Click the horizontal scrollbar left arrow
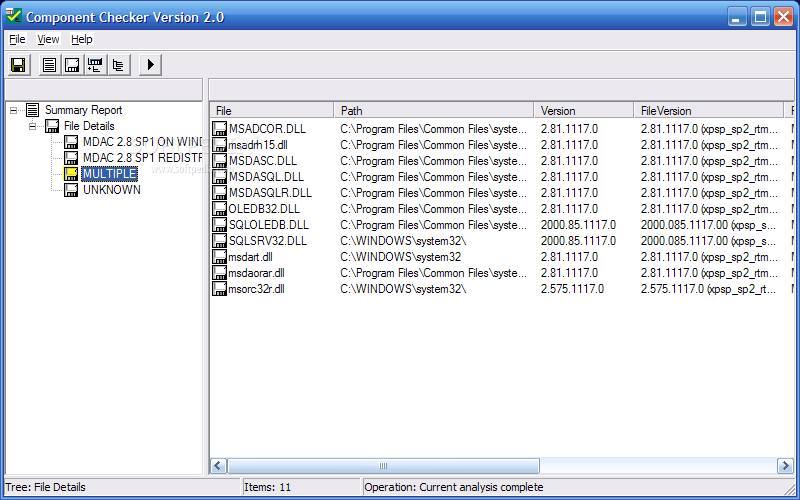 (219, 466)
